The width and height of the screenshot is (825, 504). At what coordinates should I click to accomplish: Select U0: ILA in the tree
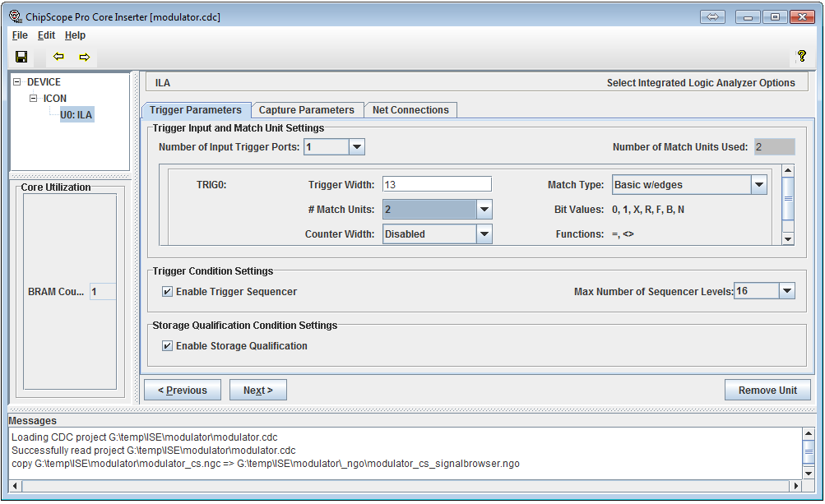click(76, 115)
